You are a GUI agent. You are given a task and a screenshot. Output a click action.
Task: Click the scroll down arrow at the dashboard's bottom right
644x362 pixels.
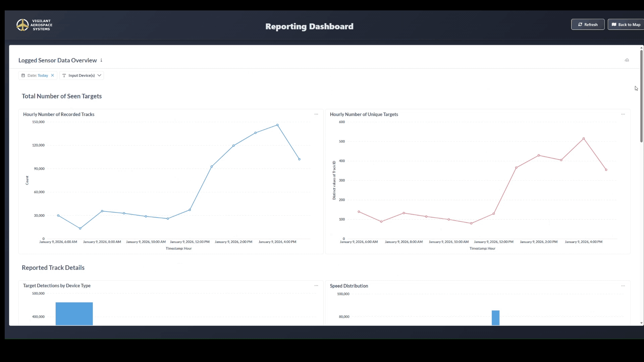pos(641,323)
